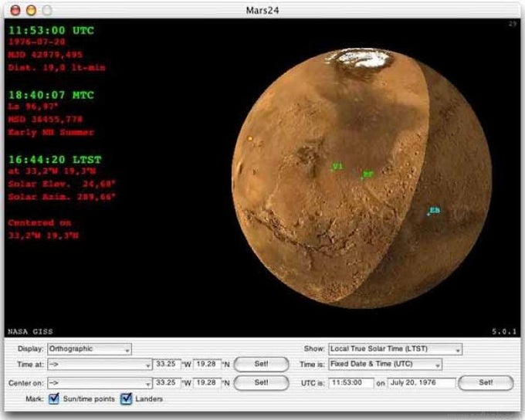The image size is (525, 420).
Task: Click the July 20, 1976 date field
Action: pyautogui.click(x=422, y=382)
